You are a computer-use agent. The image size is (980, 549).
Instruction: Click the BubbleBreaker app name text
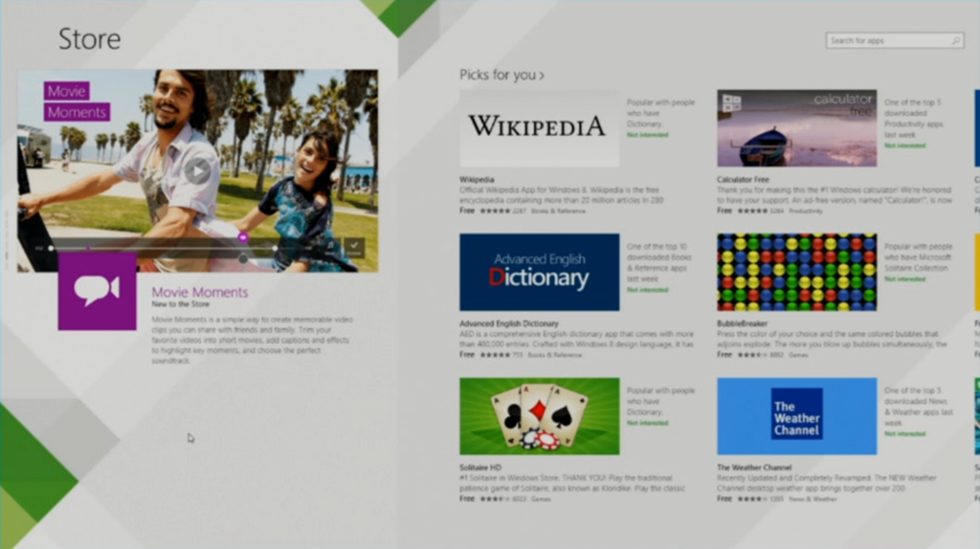point(742,323)
